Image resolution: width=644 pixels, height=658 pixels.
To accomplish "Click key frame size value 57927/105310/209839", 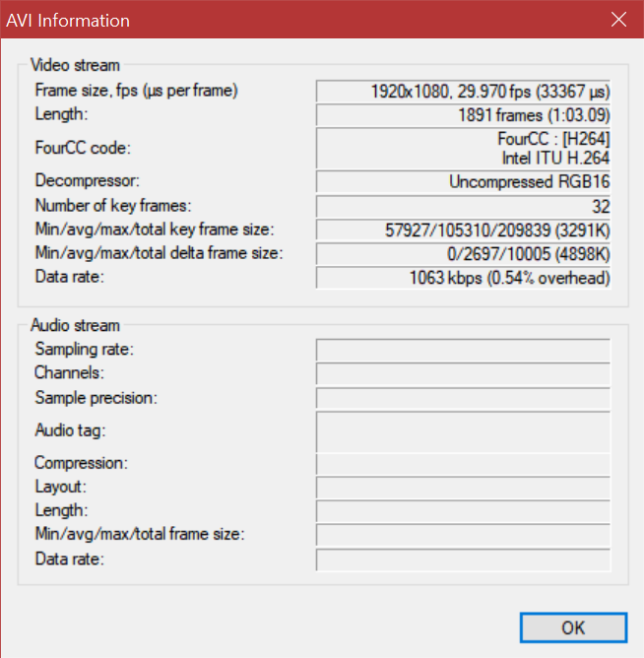I will click(x=463, y=230).
